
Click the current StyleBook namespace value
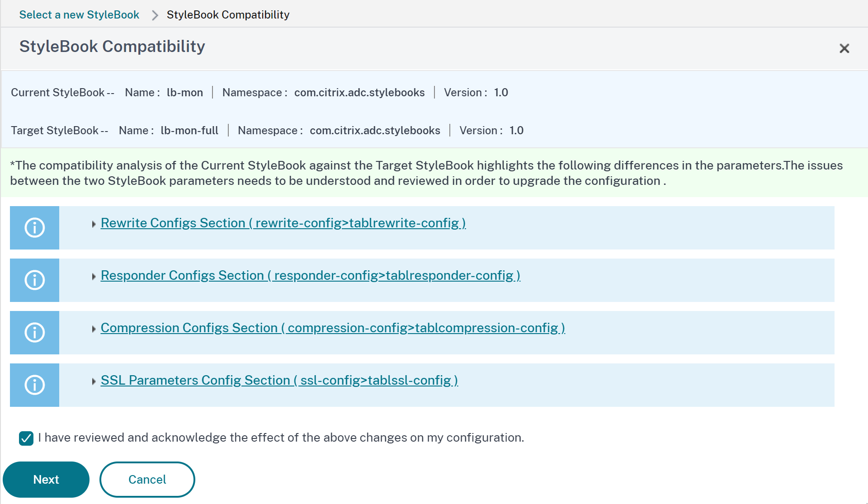point(359,93)
